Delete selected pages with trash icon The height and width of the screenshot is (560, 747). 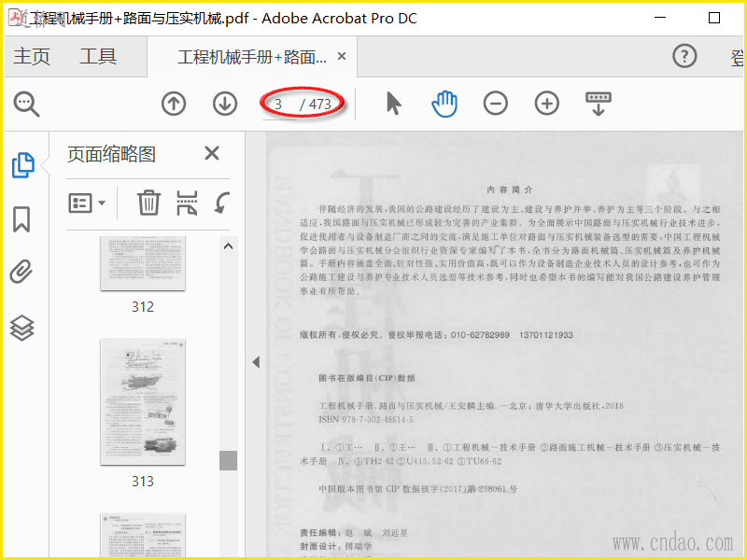[148, 203]
